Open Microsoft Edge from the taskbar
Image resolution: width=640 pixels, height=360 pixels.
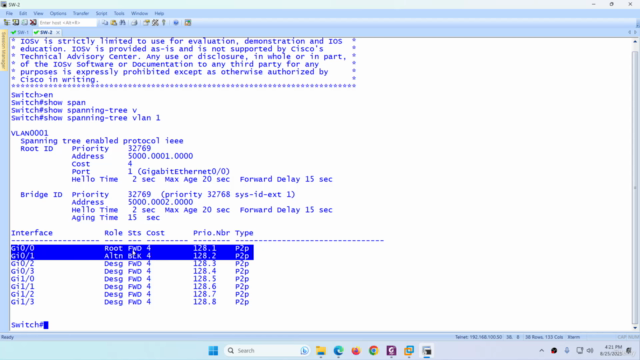(338, 351)
